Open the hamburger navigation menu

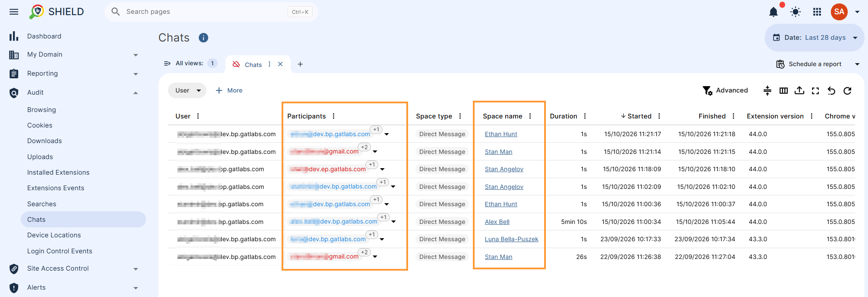14,12
